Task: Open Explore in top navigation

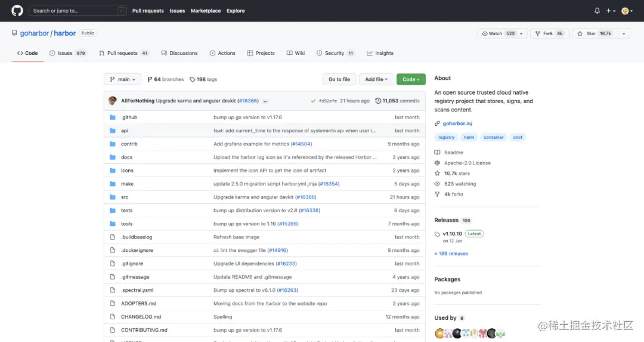Action: pyautogui.click(x=236, y=11)
